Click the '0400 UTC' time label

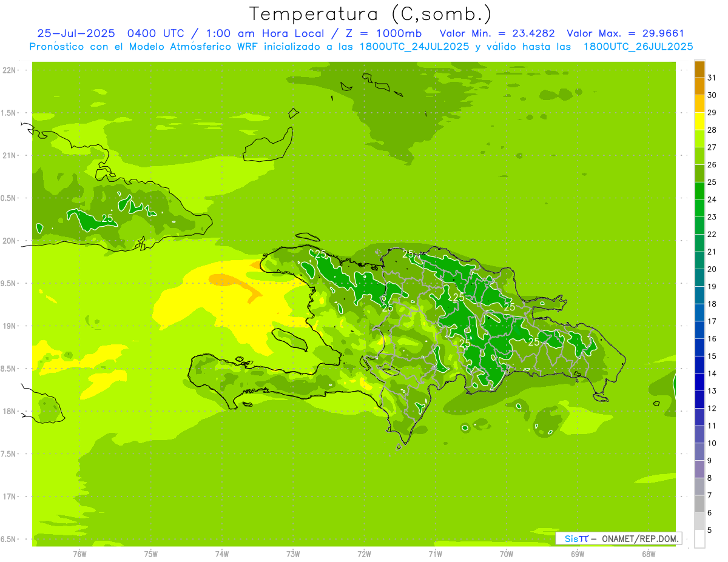click(x=156, y=34)
